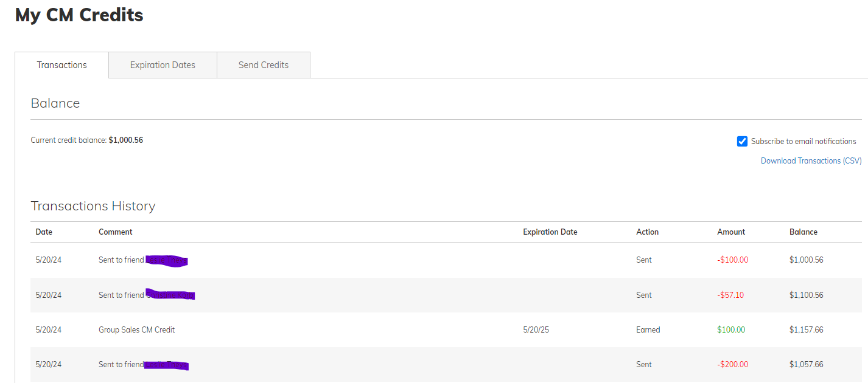868x383 pixels.
Task: Select the Group Sales CM Credit comment
Action: (136, 330)
